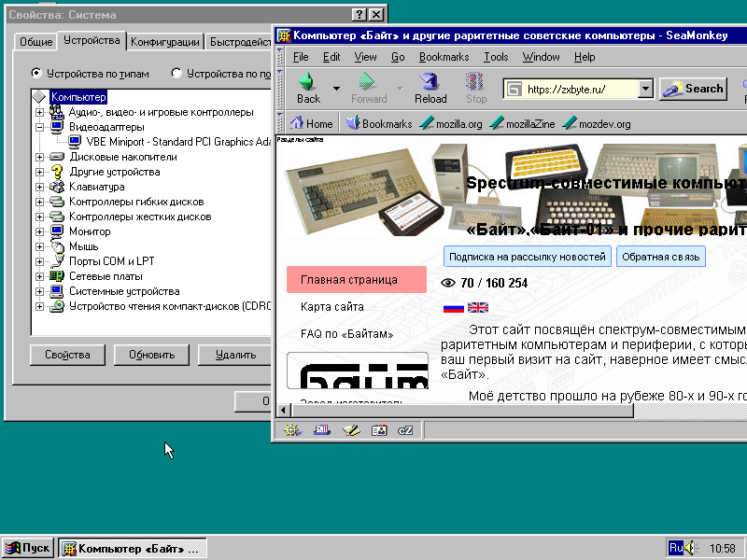Open Composer component icon in status bar

pyautogui.click(x=351, y=430)
